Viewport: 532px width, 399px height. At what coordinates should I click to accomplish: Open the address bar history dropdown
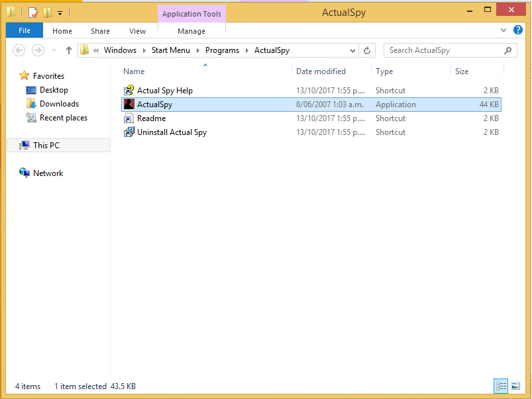pyautogui.click(x=352, y=50)
